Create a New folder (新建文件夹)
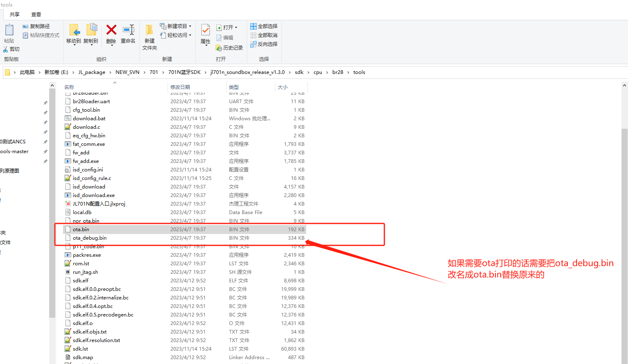Screen dimensions: 628x364 click(150, 37)
